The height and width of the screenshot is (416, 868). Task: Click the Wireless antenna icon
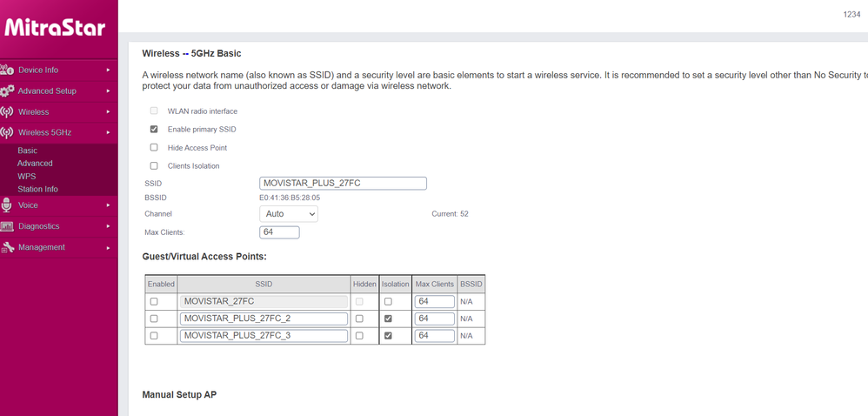tap(7, 111)
